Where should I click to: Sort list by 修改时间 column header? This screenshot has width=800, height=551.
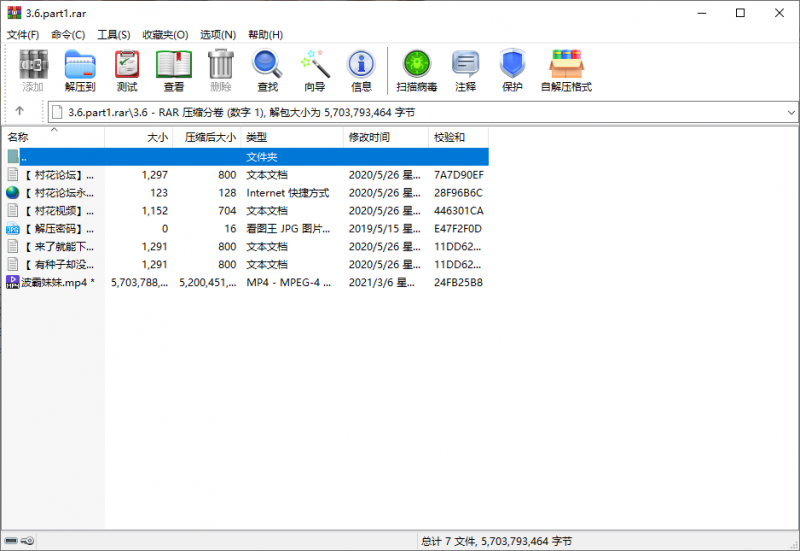tap(369, 137)
